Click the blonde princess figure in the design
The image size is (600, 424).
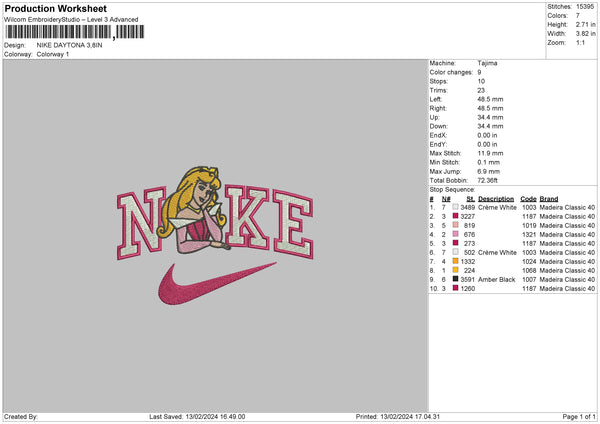(195, 210)
